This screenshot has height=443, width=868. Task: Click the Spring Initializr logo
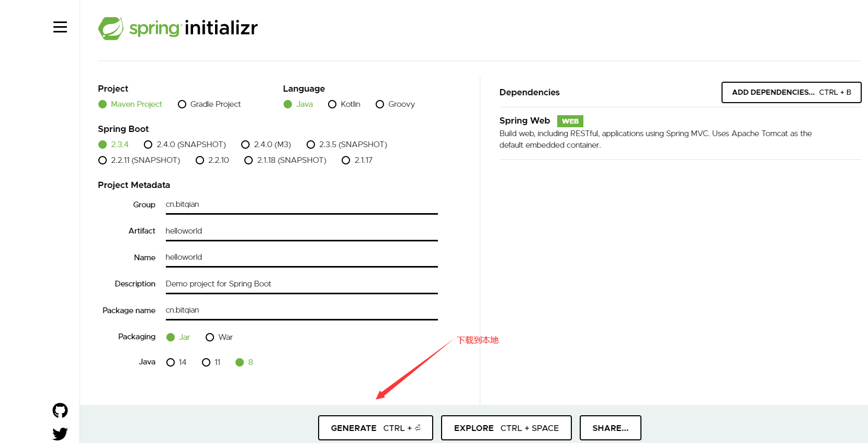coord(178,28)
